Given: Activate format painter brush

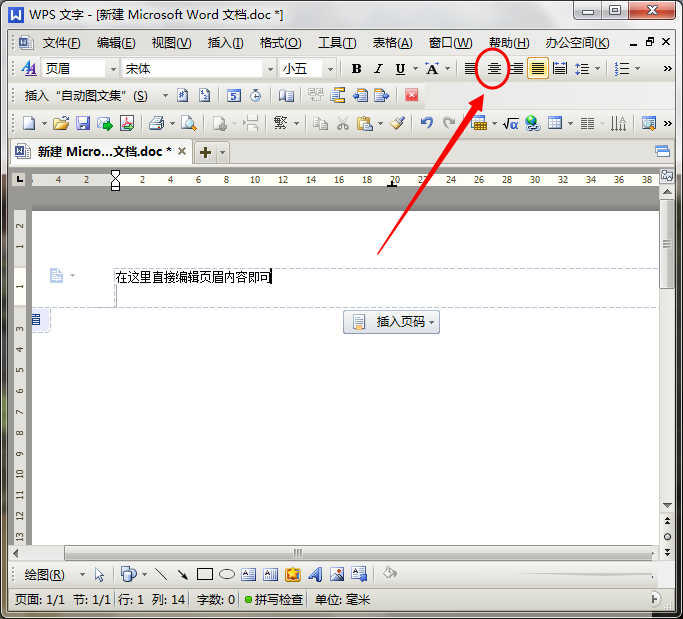Looking at the screenshot, I should pyautogui.click(x=397, y=124).
